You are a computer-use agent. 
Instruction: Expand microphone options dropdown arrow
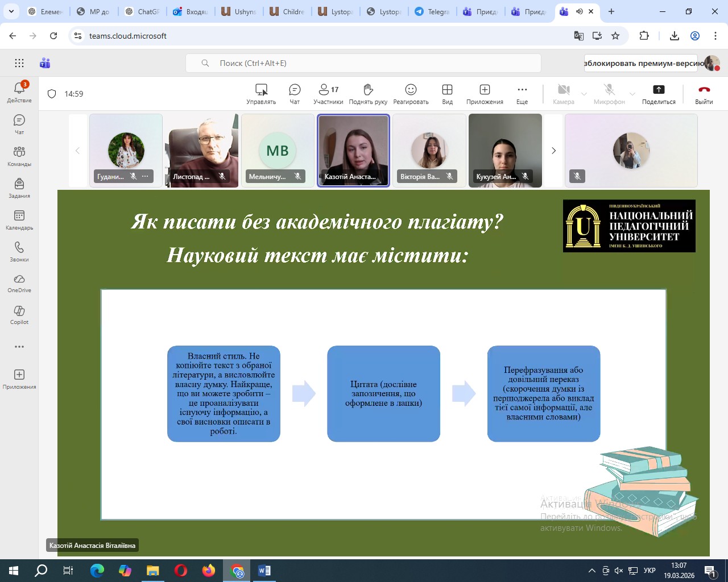632,94
